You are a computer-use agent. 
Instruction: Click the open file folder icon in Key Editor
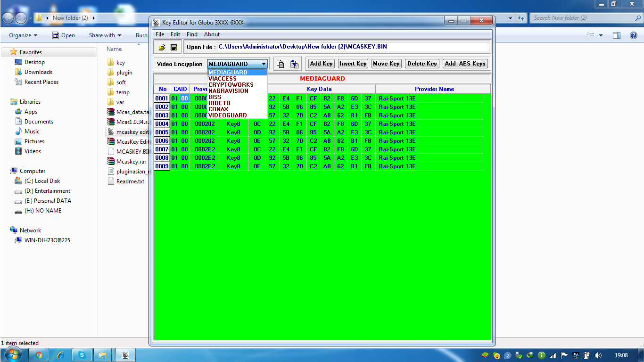click(x=162, y=47)
